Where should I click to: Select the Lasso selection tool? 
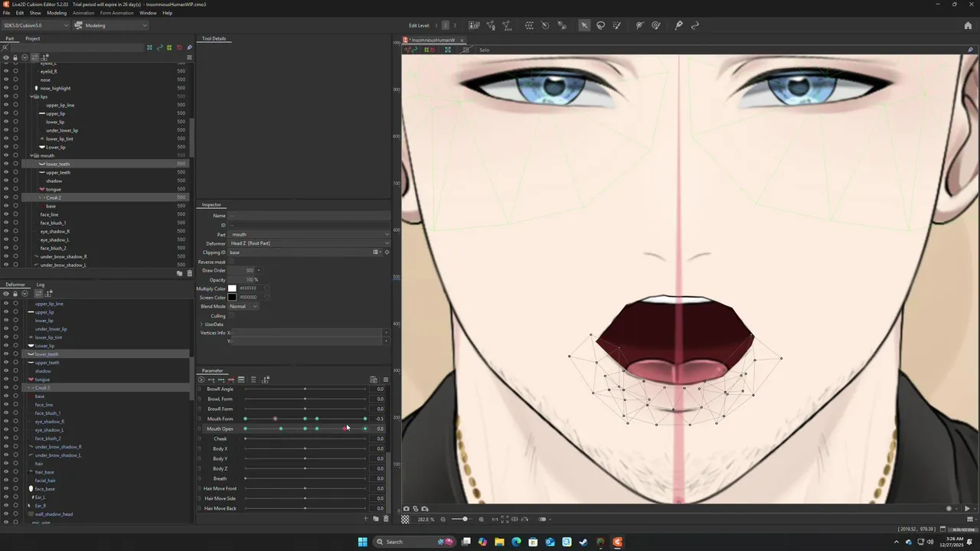click(x=601, y=25)
